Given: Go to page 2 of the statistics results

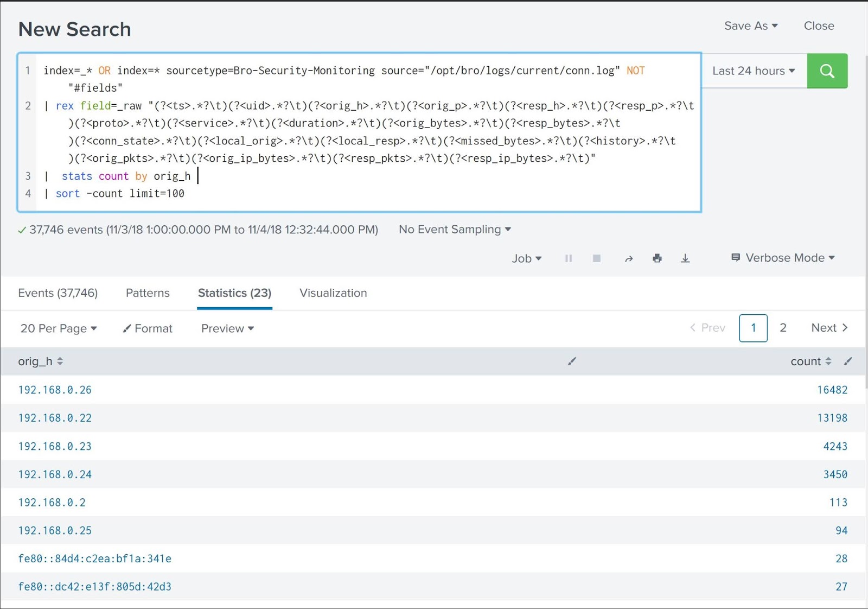Looking at the screenshot, I should pyautogui.click(x=783, y=328).
